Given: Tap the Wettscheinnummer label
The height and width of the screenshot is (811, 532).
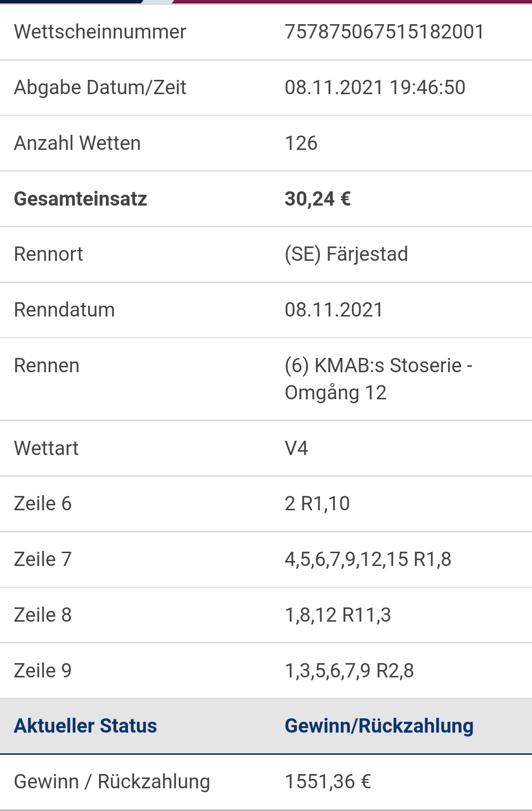Looking at the screenshot, I should pos(100,32).
